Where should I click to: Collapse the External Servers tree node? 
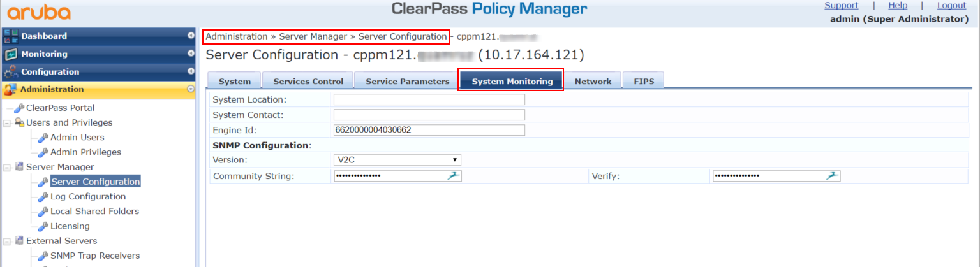pyautogui.click(x=7, y=241)
